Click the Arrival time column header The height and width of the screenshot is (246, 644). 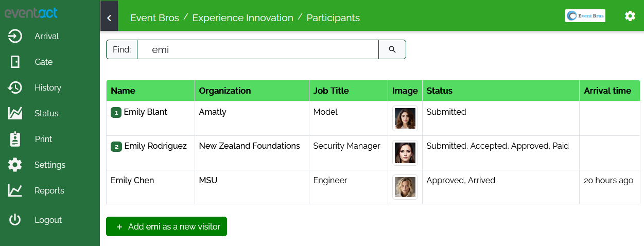607,91
